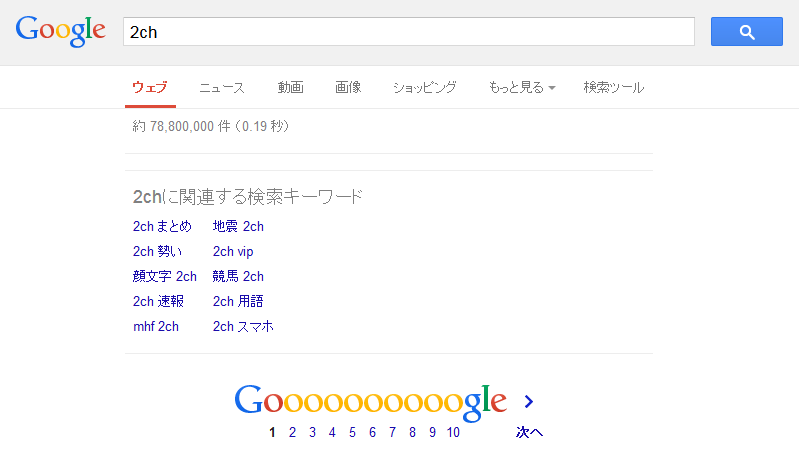The height and width of the screenshot is (469, 799).
Task: Open related search 地震 2ch
Action: coord(238,226)
